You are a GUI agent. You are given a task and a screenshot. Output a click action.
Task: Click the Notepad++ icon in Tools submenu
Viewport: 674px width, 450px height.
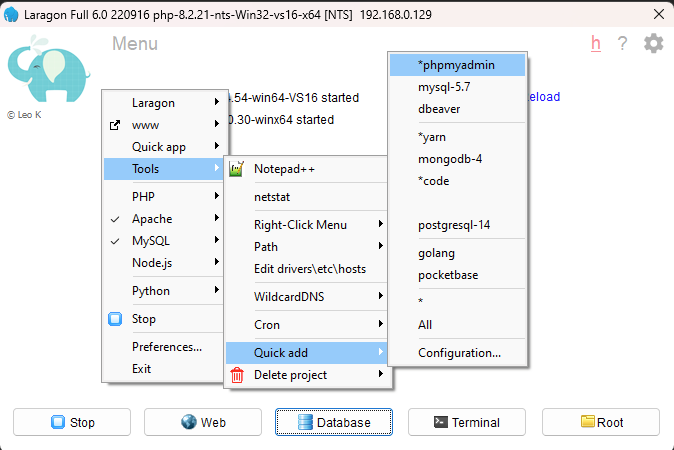coord(236,169)
